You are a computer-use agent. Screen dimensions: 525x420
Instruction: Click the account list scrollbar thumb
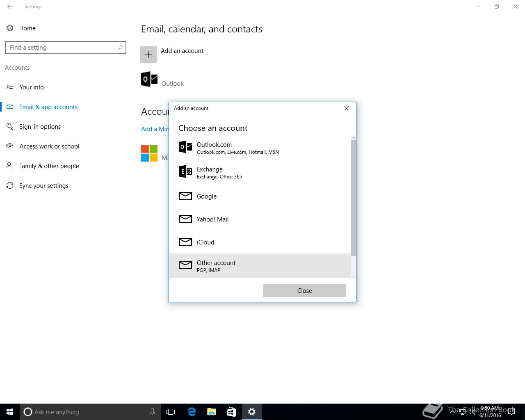354,198
